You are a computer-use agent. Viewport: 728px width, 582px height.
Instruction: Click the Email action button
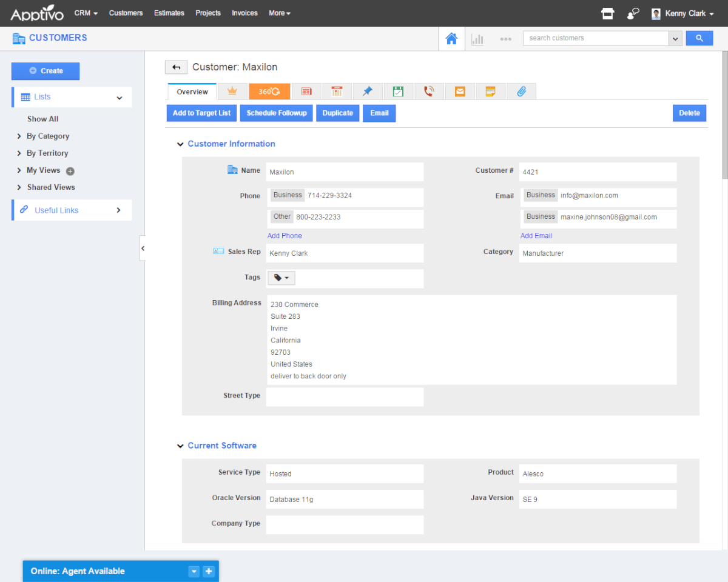point(379,113)
